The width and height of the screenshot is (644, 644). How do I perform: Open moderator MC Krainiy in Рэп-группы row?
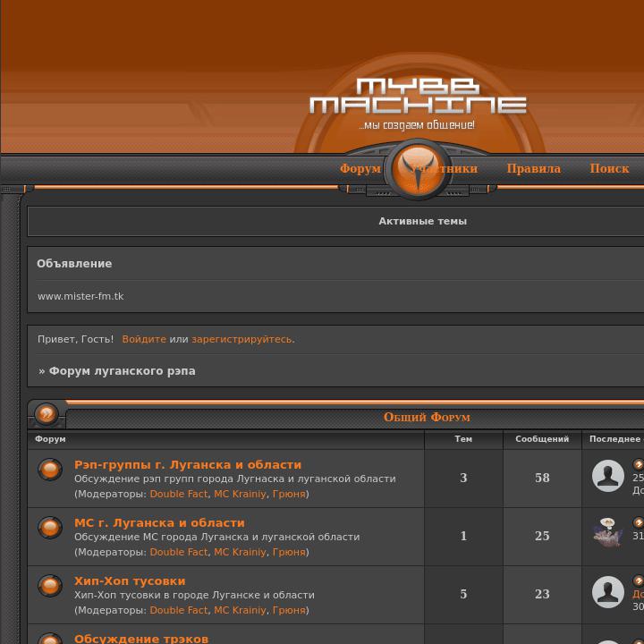point(240,494)
